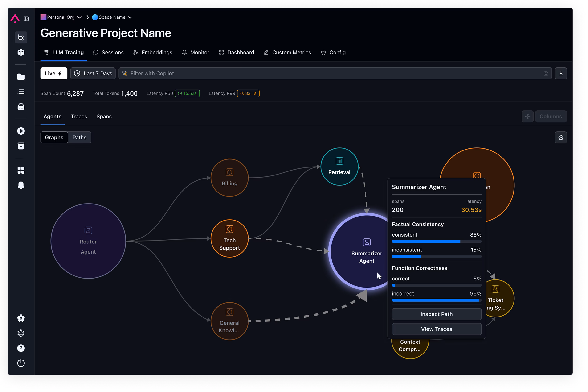This screenshot has width=588, height=392.
Task: Click the Inspect Path button
Action: pyautogui.click(x=437, y=314)
